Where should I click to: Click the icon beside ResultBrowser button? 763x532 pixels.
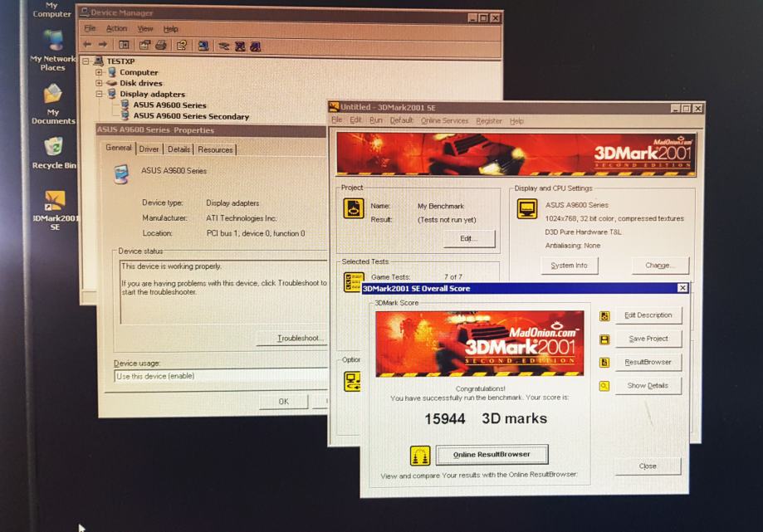(604, 363)
